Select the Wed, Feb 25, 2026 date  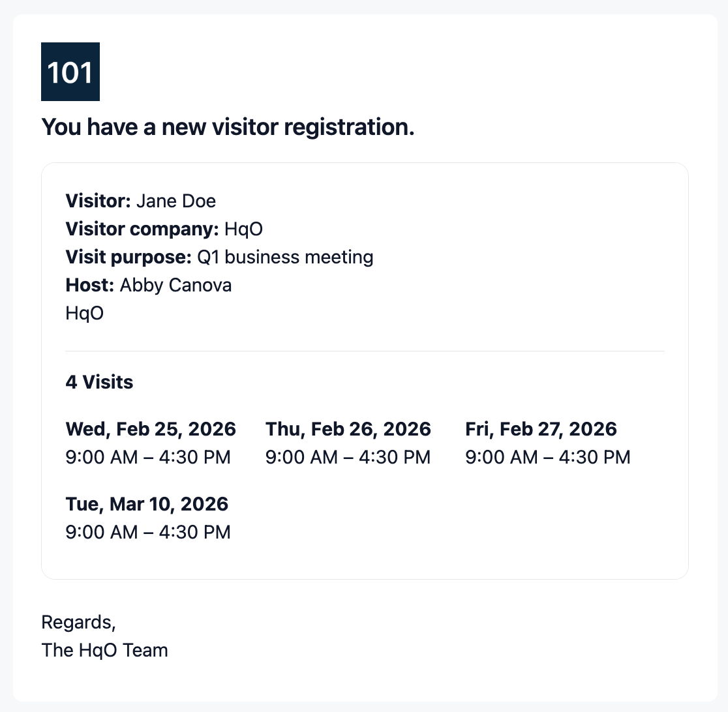pos(151,429)
